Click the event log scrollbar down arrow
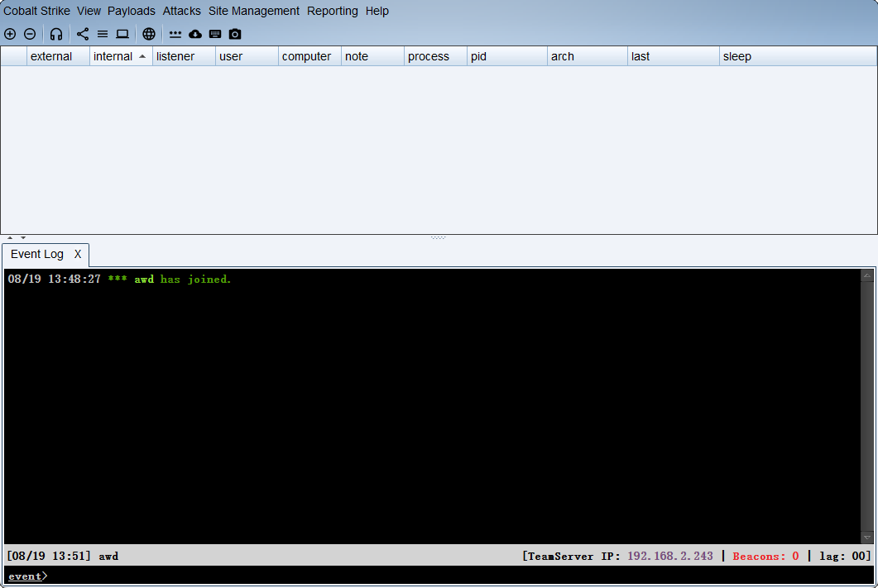Viewport: 878px width, 588px height. (867, 538)
